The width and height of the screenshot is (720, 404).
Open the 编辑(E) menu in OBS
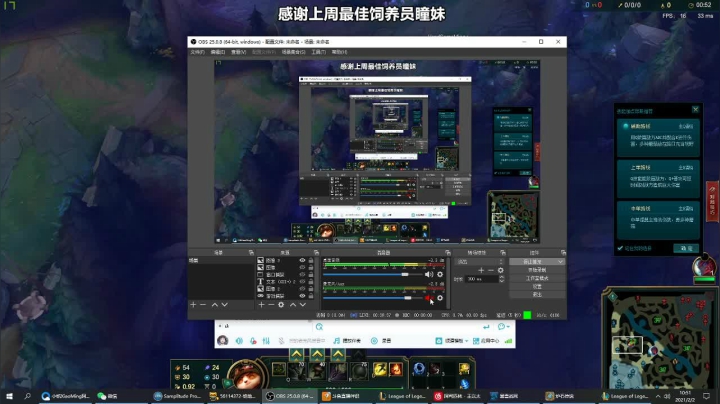[218, 52]
